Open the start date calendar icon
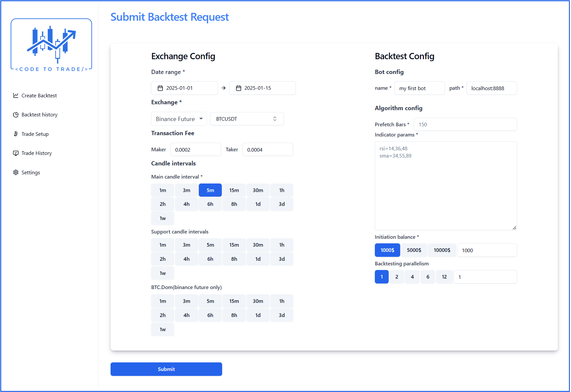 tap(160, 88)
